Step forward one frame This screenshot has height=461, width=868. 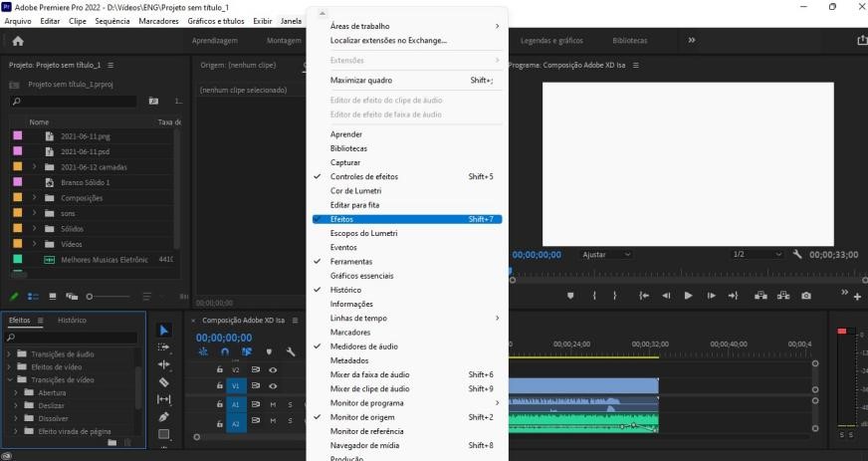pyautogui.click(x=711, y=296)
